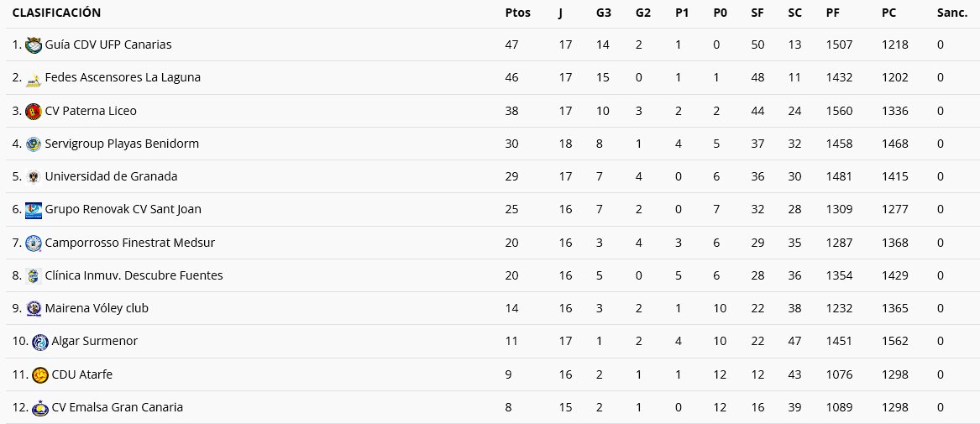Click the CV Paterna Liceo crest icon

tap(34, 112)
